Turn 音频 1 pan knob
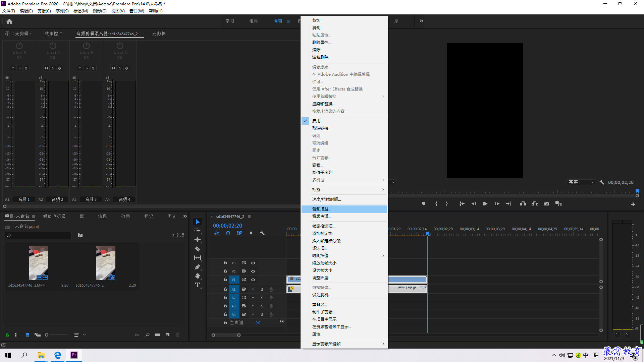644x362 pixels. (19, 46)
